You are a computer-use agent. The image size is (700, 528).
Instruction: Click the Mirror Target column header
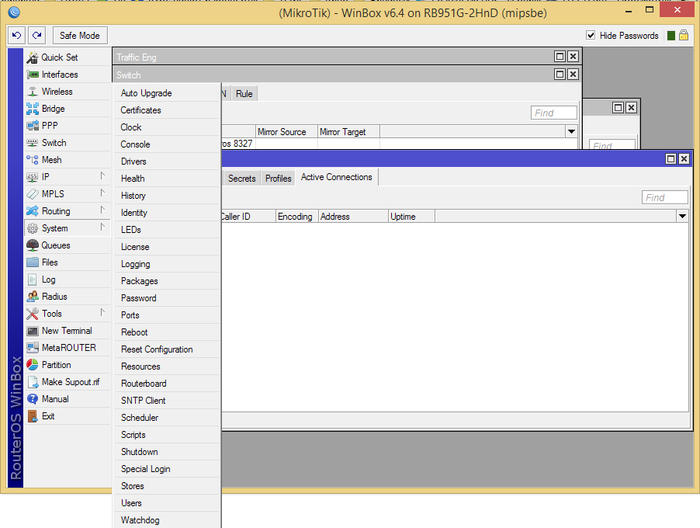(x=348, y=132)
